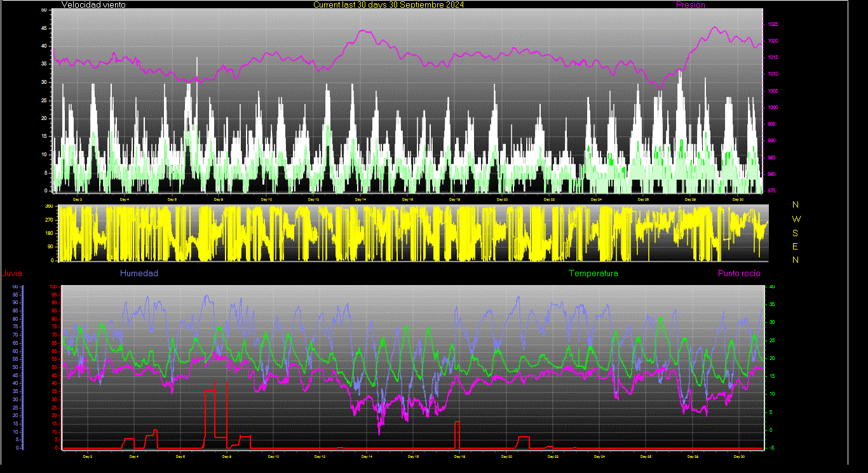Click the -5 value on green temperature axis
The image size is (868, 473).
[771, 448]
